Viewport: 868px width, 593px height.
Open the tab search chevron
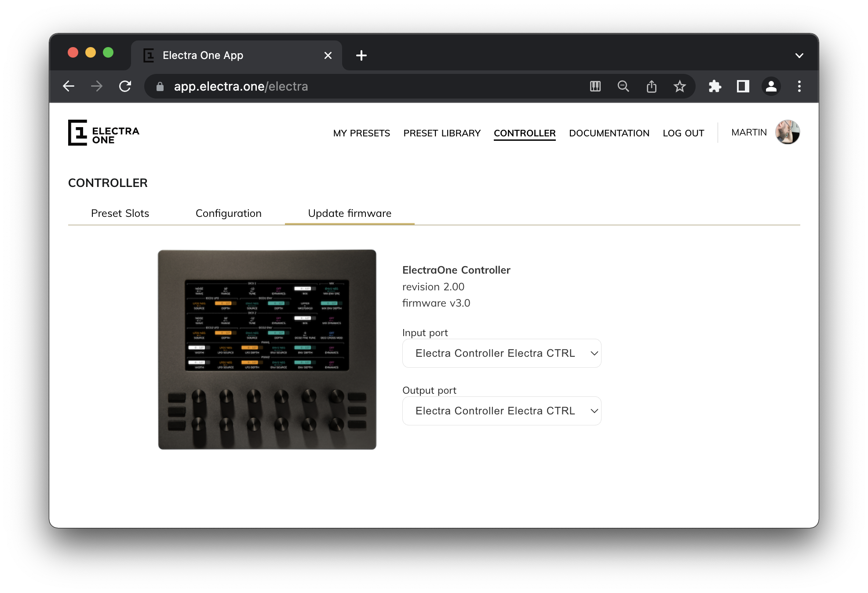coord(799,55)
